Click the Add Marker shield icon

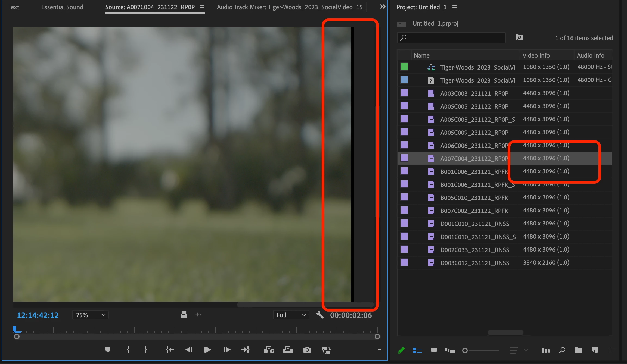point(108,350)
